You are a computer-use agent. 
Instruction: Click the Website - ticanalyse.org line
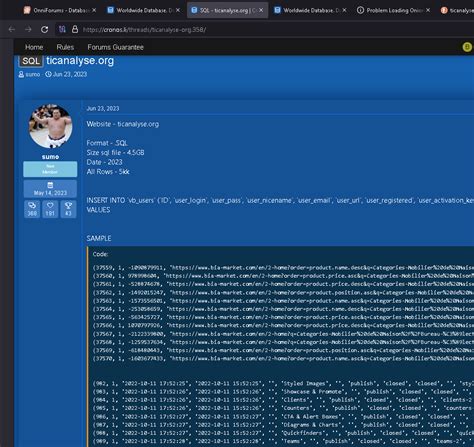pyautogui.click(x=123, y=124)
